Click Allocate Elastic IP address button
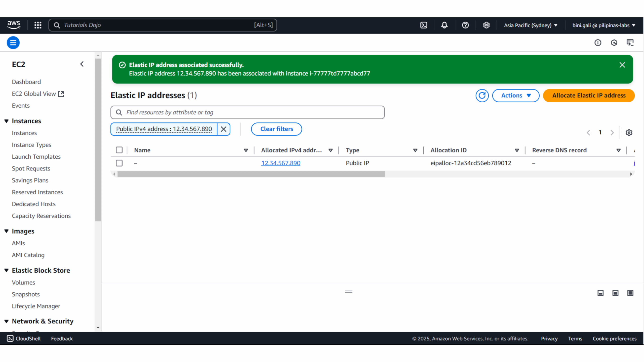 (x=589, y=96)
